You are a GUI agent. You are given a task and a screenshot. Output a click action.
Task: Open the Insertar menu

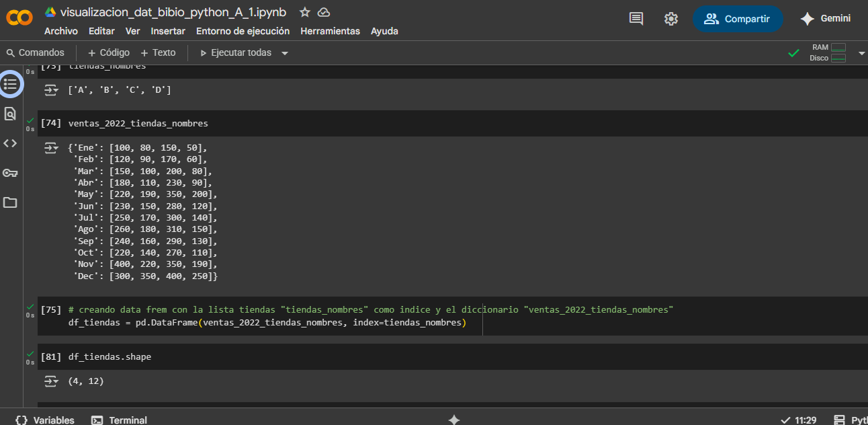click(168, 31)
